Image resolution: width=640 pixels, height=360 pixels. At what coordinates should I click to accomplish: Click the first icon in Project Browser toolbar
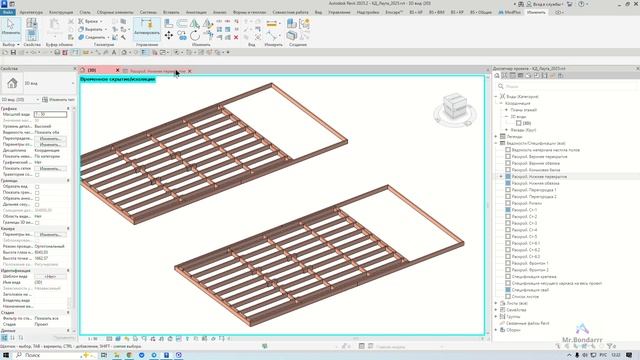coord(497,76)
